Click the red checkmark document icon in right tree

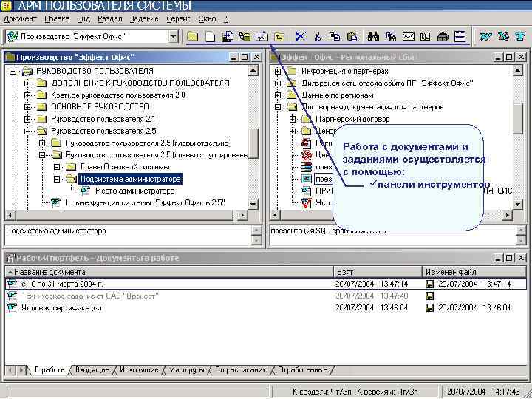click(307, 203)
